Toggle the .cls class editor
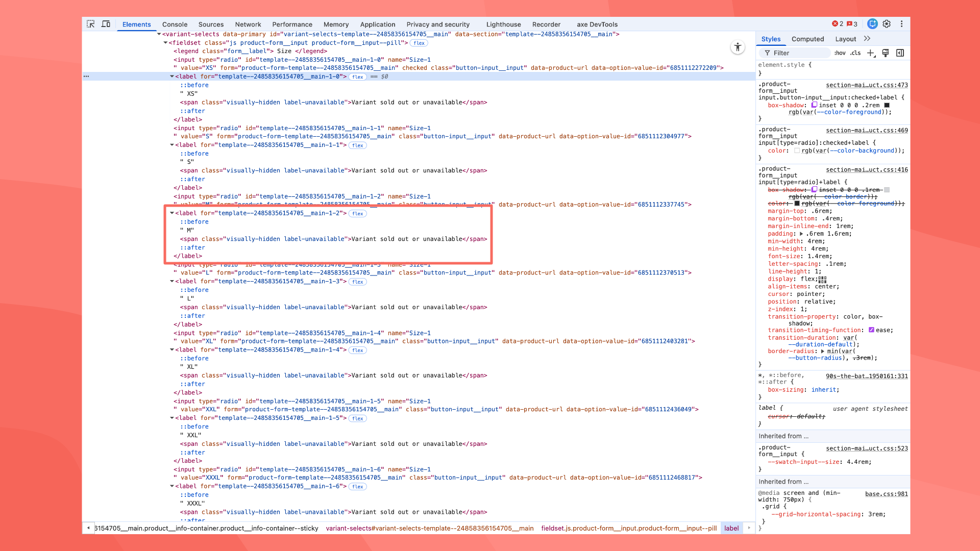This screenshot has width=980, height=551. 855,53
